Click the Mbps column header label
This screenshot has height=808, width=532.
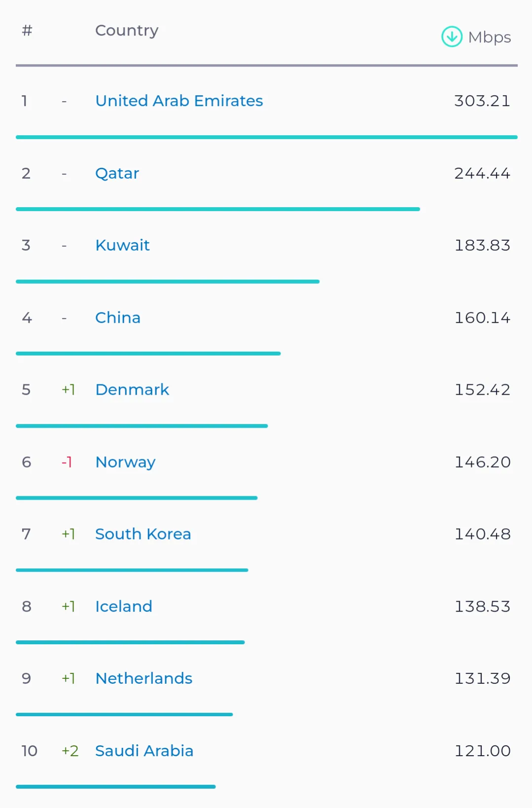[489, 37]
